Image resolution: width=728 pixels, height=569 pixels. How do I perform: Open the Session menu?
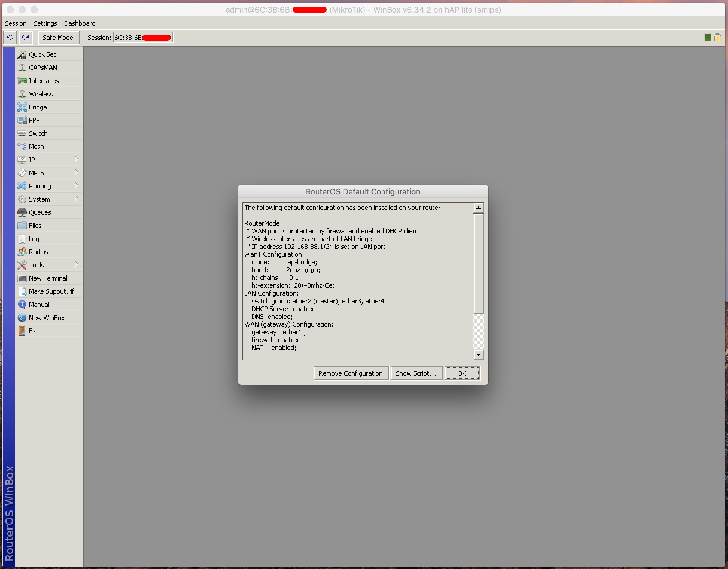(x=16, y=23)
